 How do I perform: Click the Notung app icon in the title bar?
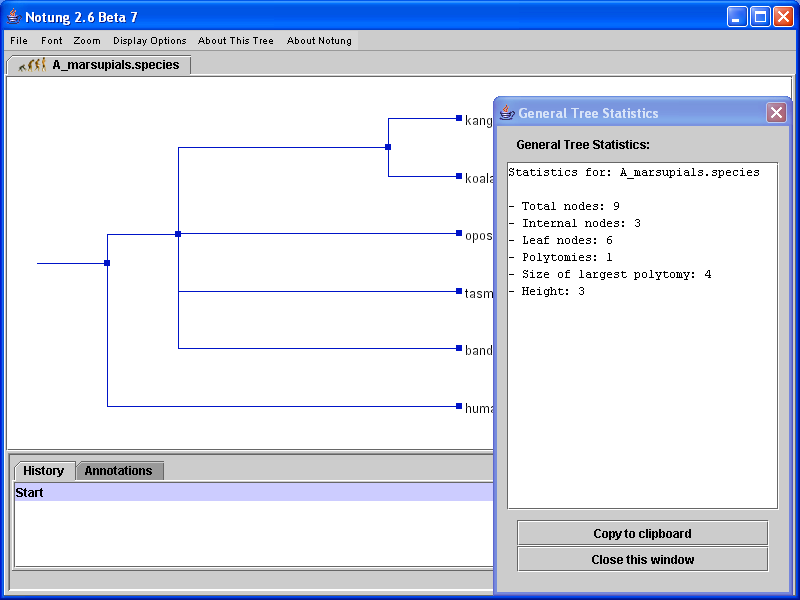[13, 17]
